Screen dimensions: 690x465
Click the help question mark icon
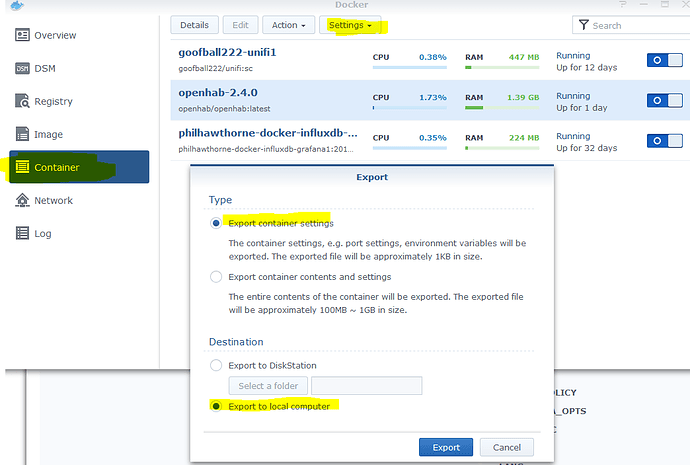point(622,4)
